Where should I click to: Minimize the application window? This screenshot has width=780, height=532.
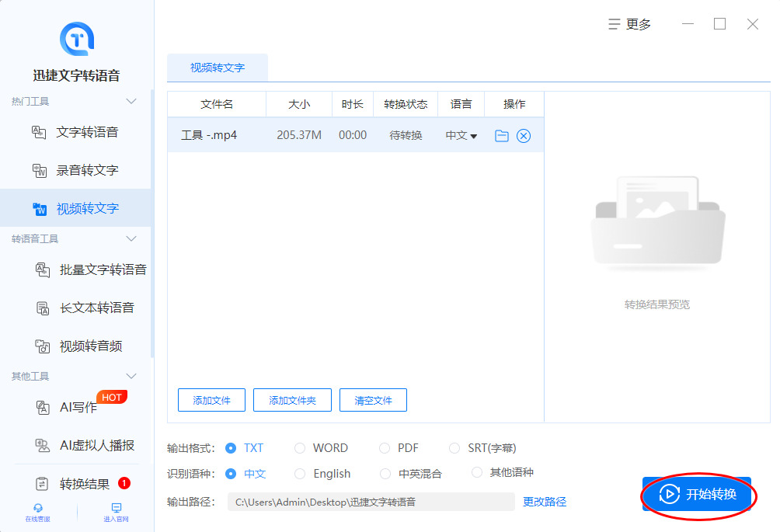[x=688, y=24]
